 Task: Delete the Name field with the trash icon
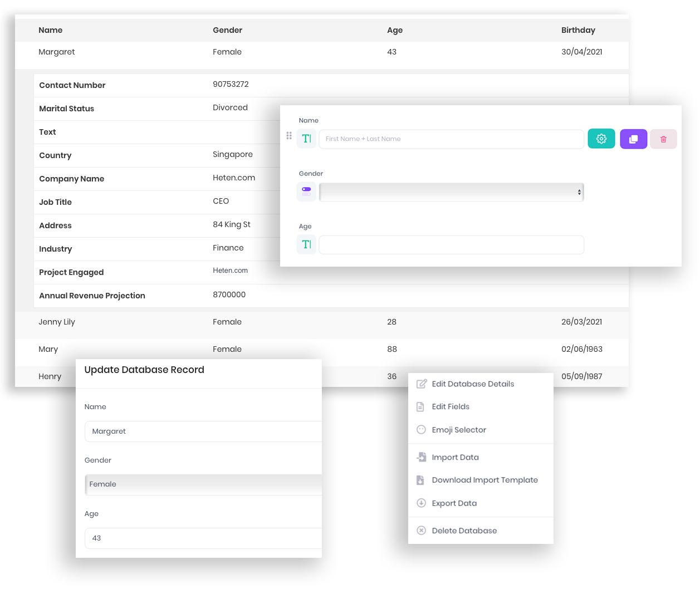(663, 139)
